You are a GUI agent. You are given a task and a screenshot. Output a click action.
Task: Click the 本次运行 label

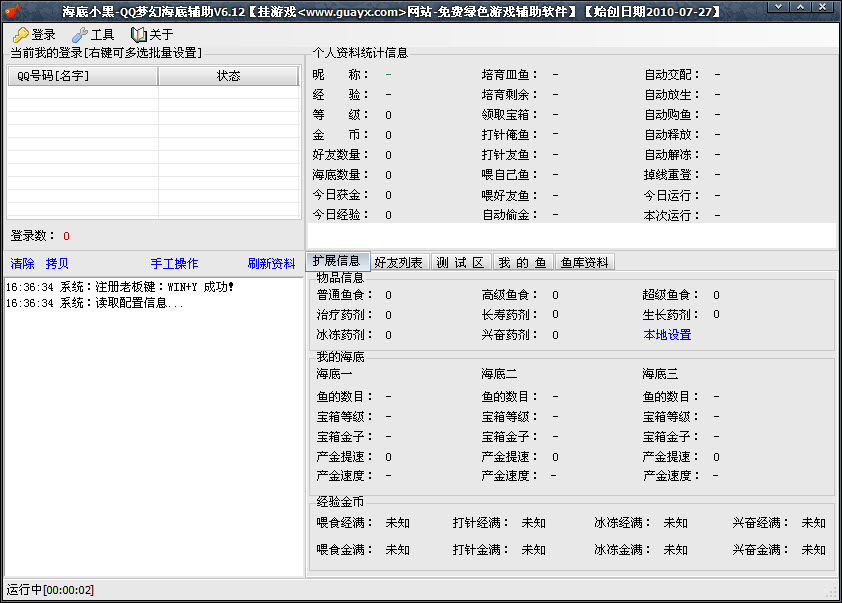672,215
